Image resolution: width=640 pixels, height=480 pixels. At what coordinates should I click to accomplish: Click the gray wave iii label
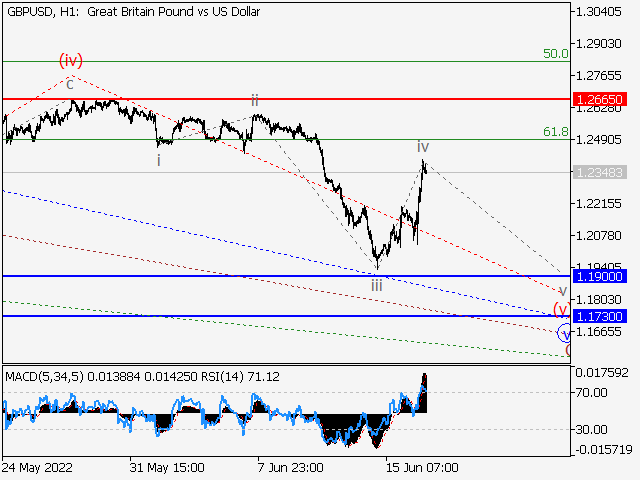pyautogui.click(x=377, y=285)
